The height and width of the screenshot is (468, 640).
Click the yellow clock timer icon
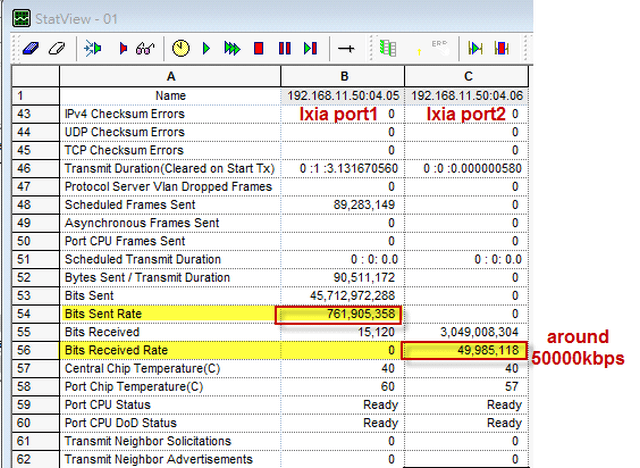pos(180,47)
